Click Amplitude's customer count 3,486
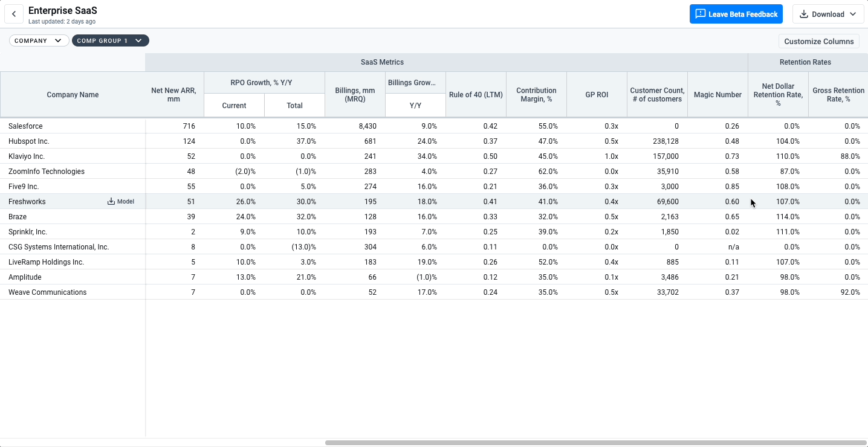Screen dimensions: 868x447 [669, 277]
